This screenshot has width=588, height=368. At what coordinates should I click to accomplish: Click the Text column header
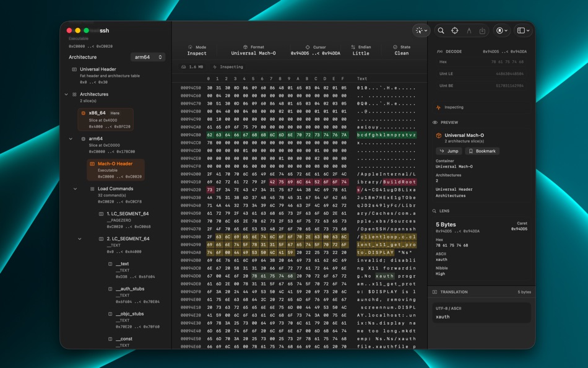(x=362, y=79)
